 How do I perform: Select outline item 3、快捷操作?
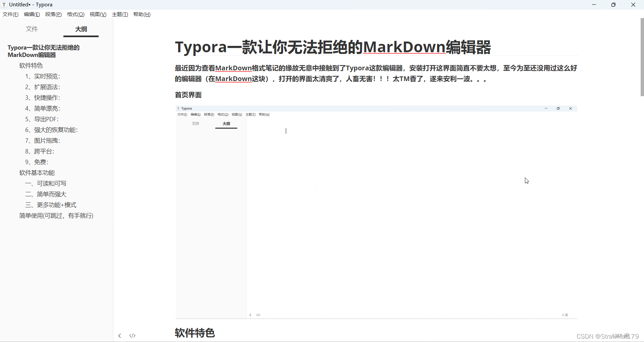[x=43, y=98]
